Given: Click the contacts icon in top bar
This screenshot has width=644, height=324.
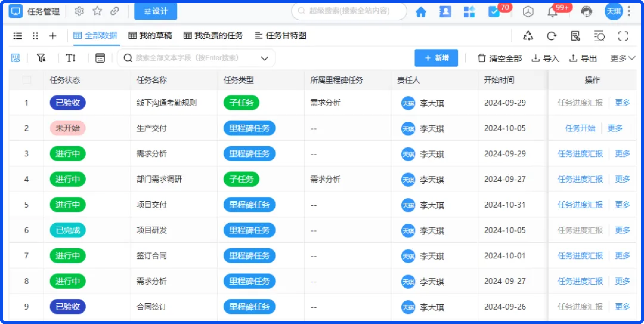Looking at the screenshot, I should coord(445,12).
